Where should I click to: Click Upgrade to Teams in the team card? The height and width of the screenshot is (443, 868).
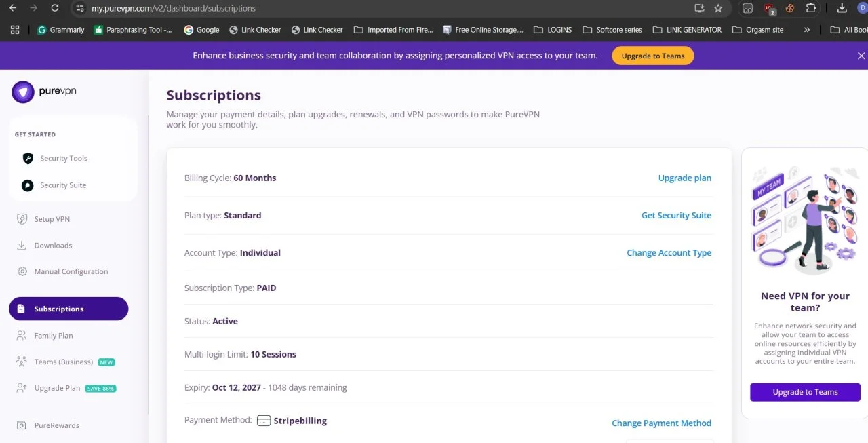click(x=805, y=392)
